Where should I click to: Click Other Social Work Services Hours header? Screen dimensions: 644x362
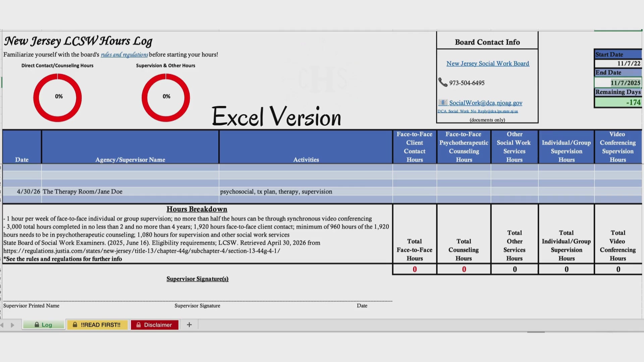(515, 147)
